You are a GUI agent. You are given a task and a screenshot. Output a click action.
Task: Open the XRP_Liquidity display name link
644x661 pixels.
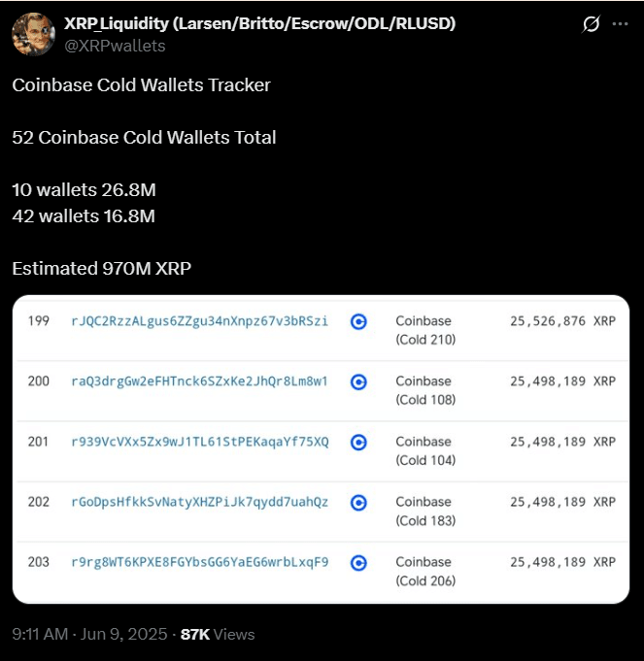pos(259,23)
